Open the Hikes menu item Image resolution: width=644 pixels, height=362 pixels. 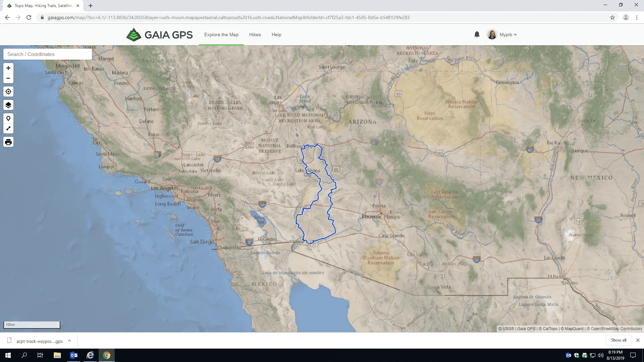tap(255, 35)
